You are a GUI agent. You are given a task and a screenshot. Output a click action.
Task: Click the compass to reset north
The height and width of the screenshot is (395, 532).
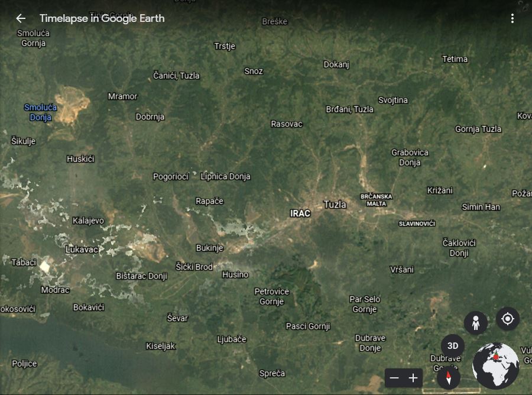[x=449, y=377]
